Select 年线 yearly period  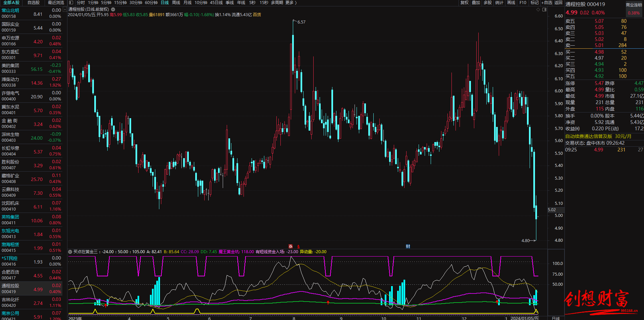point(241,2)
